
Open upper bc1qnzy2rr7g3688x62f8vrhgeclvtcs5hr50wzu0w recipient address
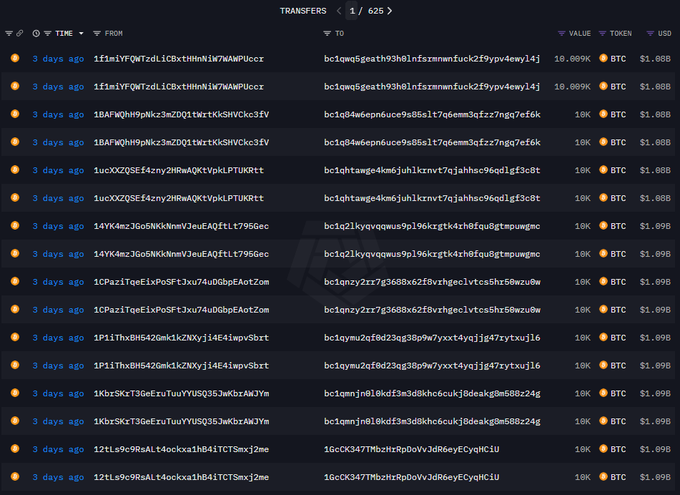click(x=432, y=282)
